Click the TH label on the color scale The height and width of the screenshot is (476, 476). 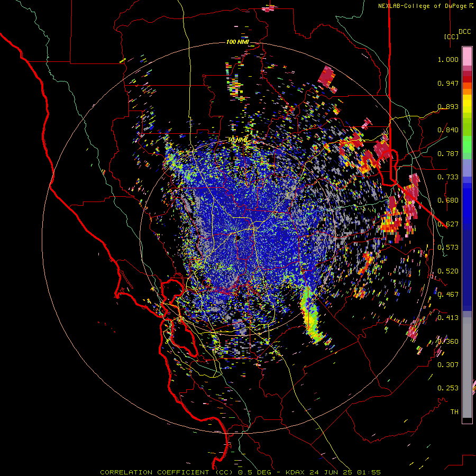(x=454, y=412)
